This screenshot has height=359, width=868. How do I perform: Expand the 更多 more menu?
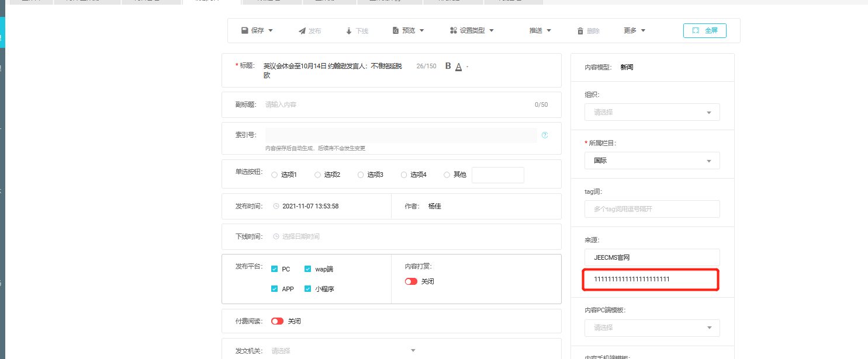point(634,30)
